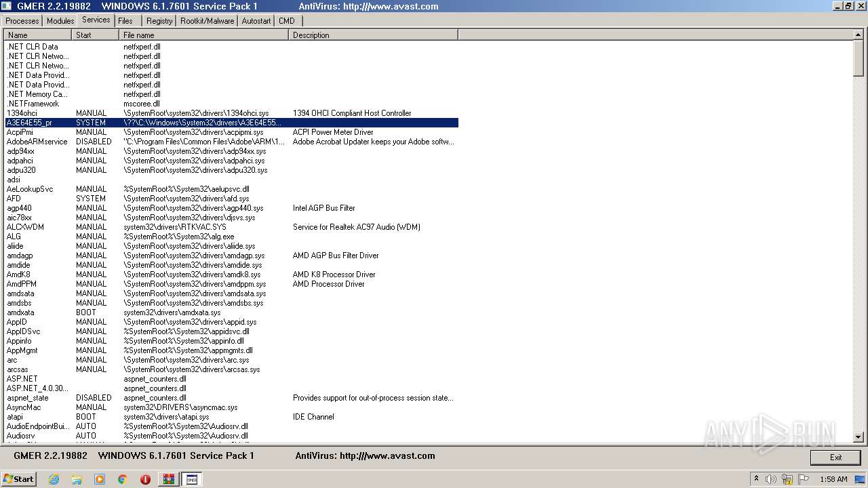Open the Opera browser taskbar icon
The height and width of the screenshot is (488, 868).
tap(145, 479)
